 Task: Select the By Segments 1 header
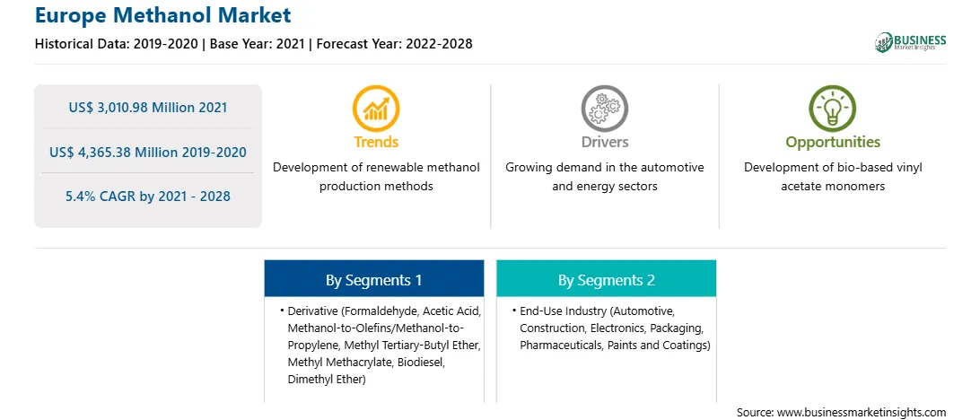(x=373, y=279)
